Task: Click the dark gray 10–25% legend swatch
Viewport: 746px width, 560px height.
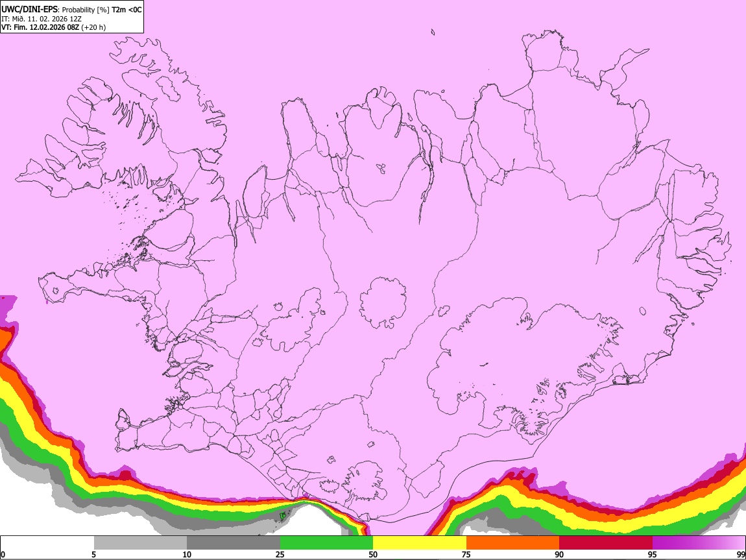Action: [234, 543]
